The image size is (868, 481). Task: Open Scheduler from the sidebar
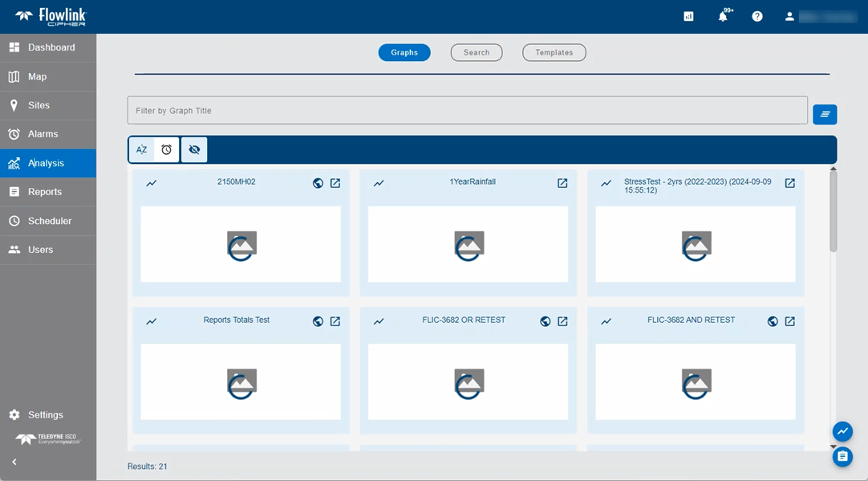coord(48,221)
